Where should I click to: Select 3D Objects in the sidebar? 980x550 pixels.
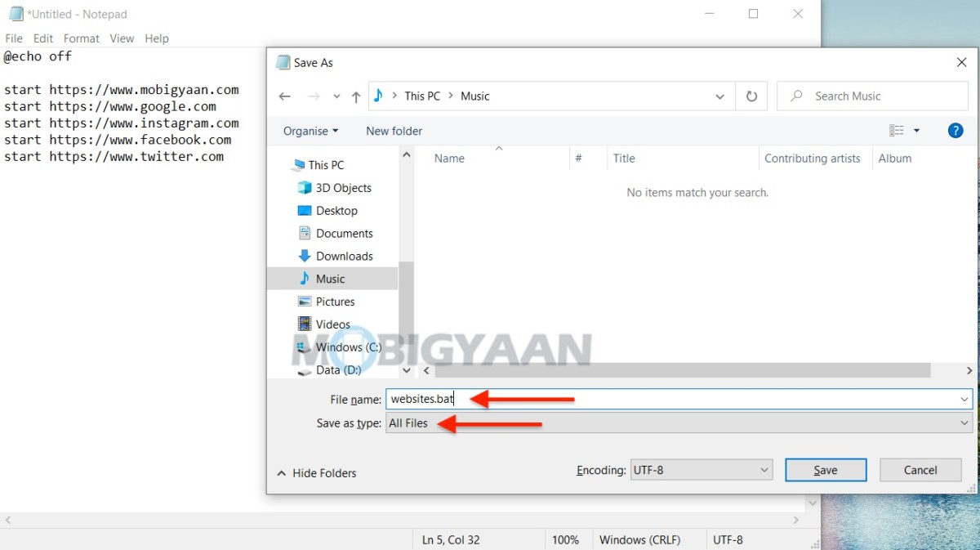pyautogui.click(x=341, y=187)
